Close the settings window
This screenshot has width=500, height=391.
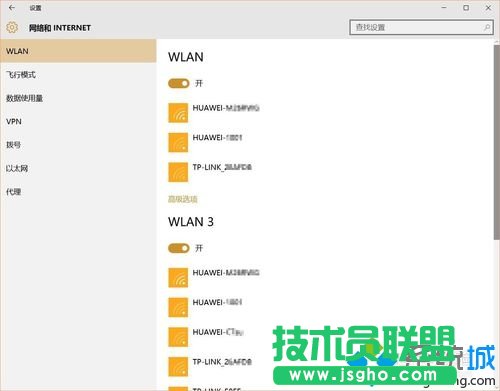point(488,7)
